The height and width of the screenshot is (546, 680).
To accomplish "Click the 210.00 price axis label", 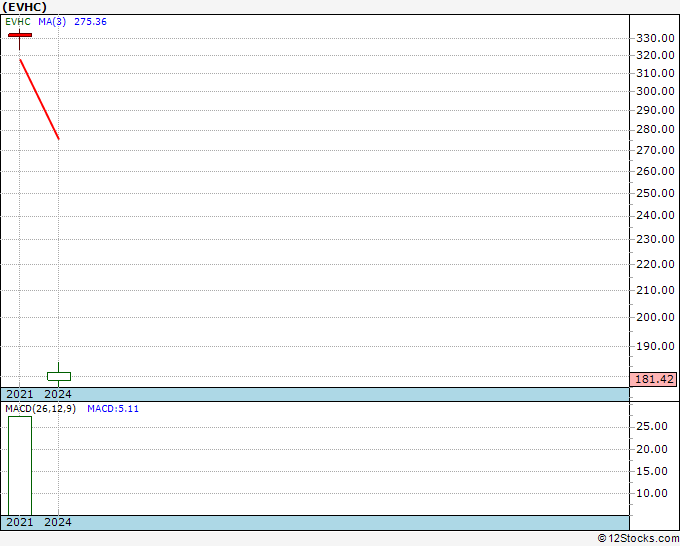I will 655,290.
